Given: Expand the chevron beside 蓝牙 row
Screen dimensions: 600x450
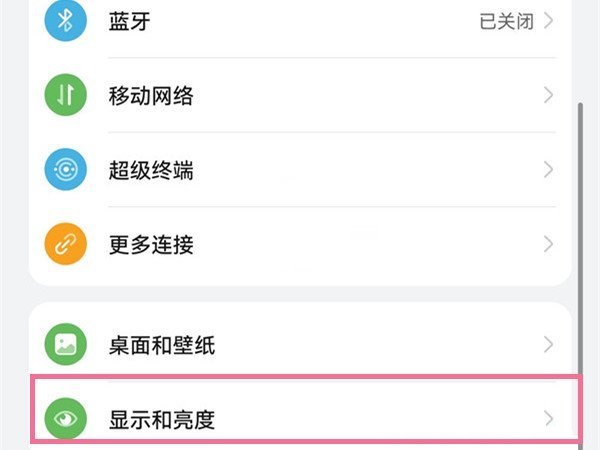Looking at the screenshot, I should [548, 22].
